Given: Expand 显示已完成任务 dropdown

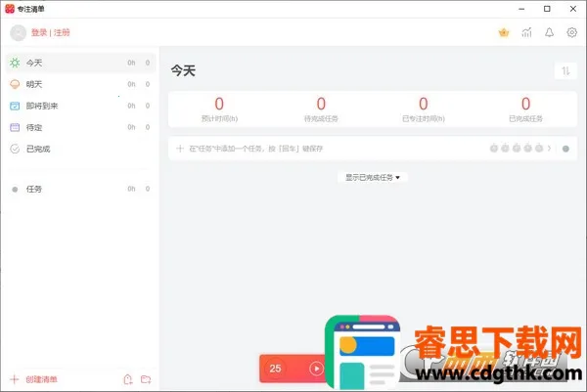Looking at the screenshot, I should [372, 177].
